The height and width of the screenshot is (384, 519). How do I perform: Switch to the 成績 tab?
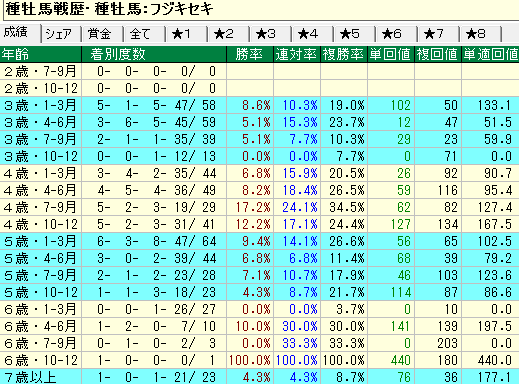tap(20, 33)
